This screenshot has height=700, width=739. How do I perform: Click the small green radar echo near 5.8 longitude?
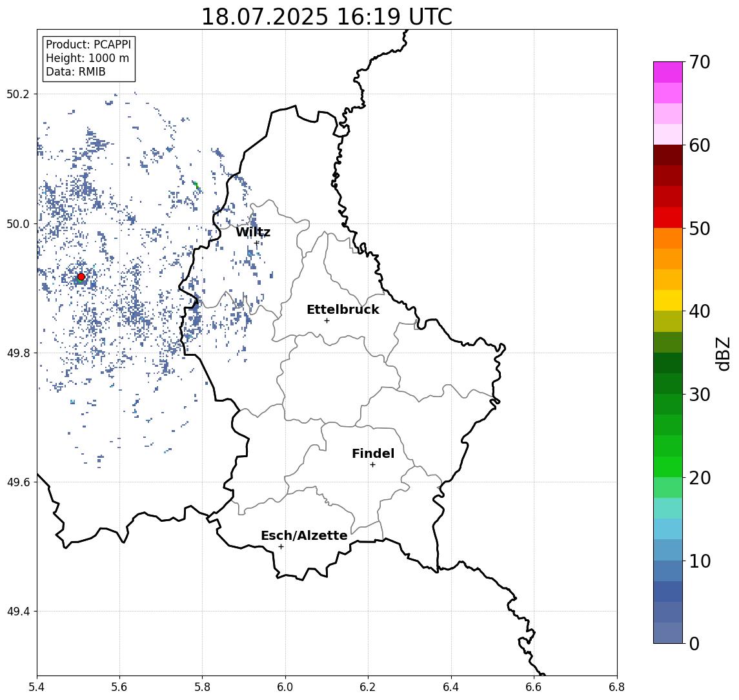point(197,185)
